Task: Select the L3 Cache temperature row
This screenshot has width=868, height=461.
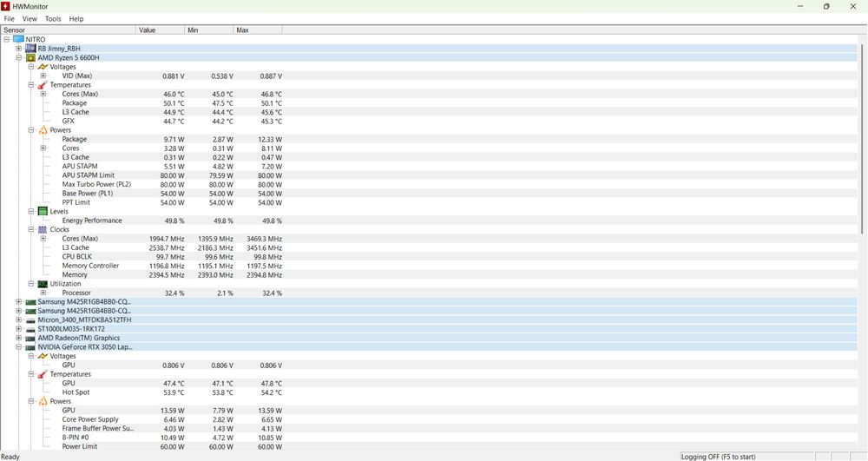Action: (429, 112)
